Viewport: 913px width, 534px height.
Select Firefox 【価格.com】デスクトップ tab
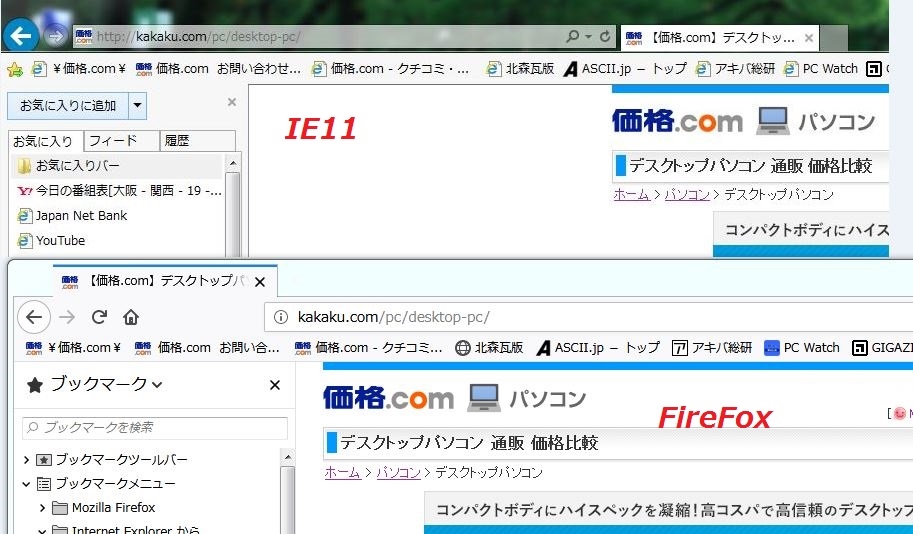(165, 281)
